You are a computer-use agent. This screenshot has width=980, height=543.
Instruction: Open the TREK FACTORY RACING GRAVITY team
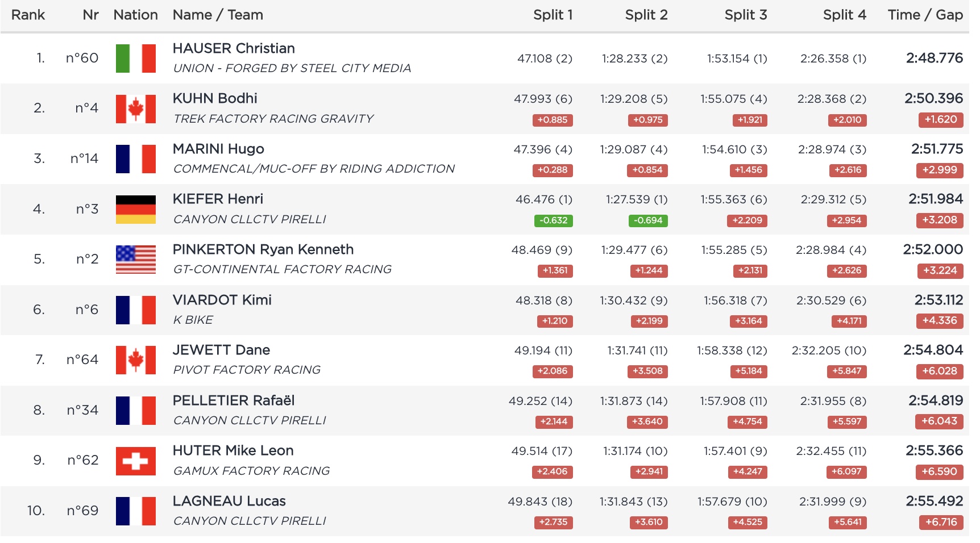pyautogui.click(x=273, y=119)
